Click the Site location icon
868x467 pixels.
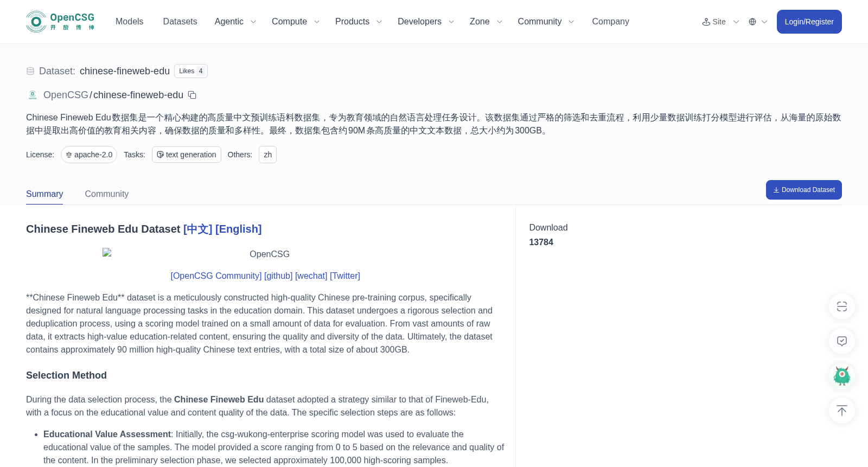[706, 22]
